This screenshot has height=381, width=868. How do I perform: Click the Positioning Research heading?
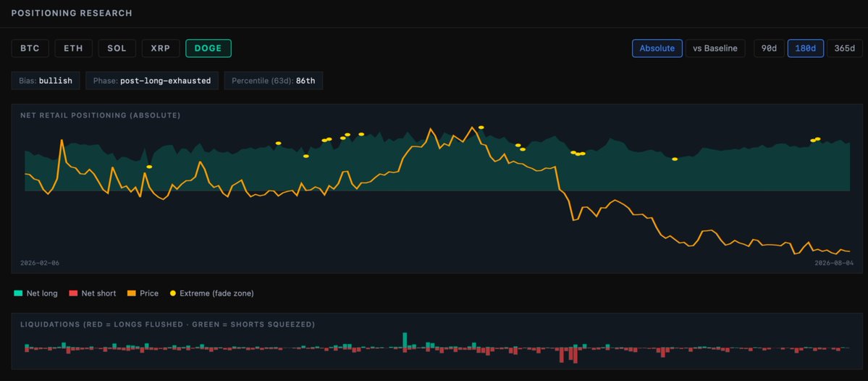click(x=72, y=13)
